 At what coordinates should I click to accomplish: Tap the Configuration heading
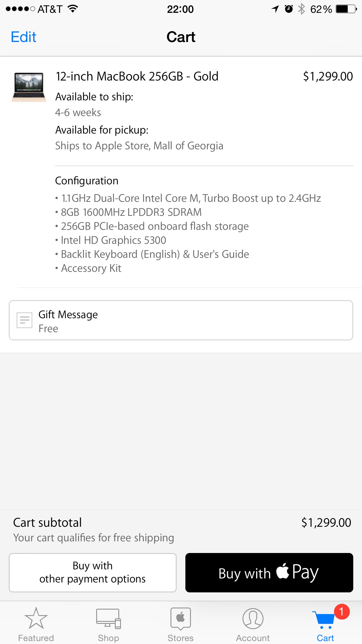(x=87, y=181)
